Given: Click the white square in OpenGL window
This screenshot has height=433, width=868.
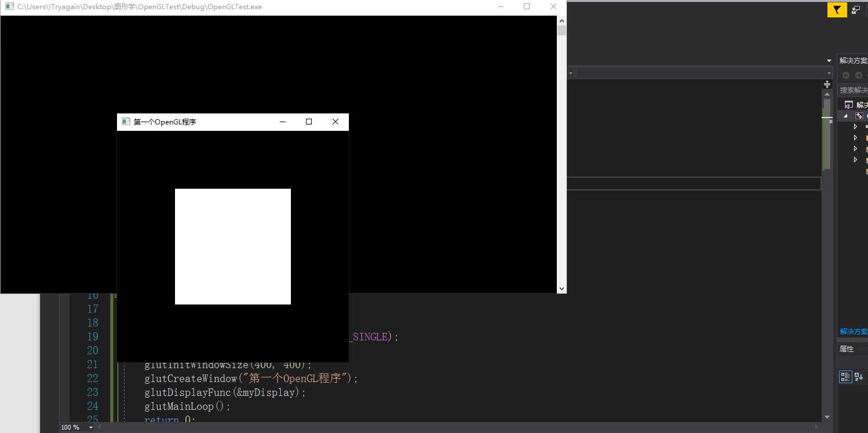Looking at the screenshot, I should [x=233, y=247].
